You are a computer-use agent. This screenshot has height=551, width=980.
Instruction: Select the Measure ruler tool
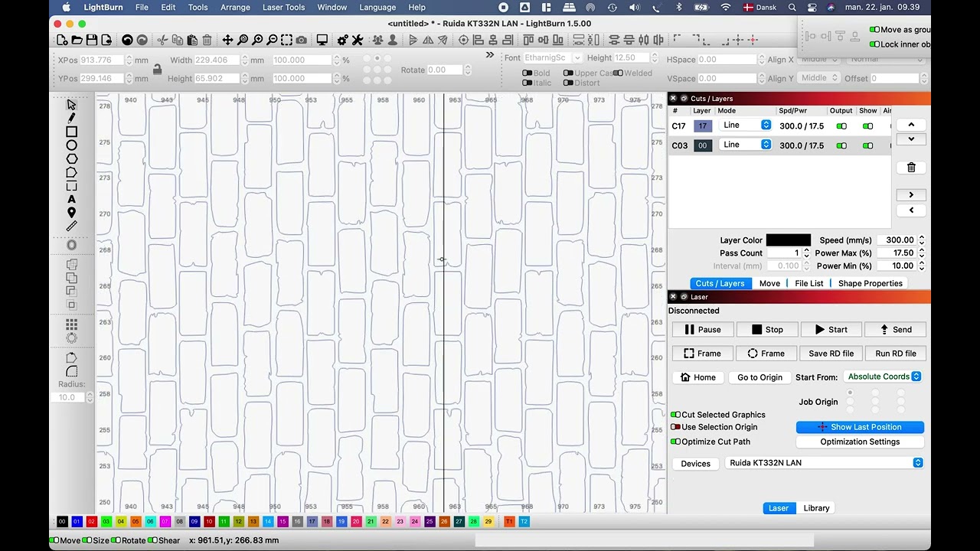(71, 227)
